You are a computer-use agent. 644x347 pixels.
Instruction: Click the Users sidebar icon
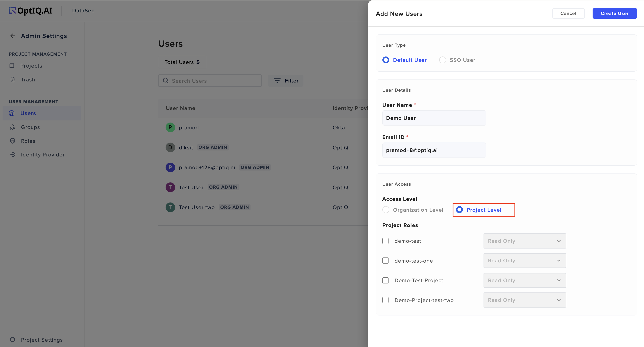pos(12,113)
